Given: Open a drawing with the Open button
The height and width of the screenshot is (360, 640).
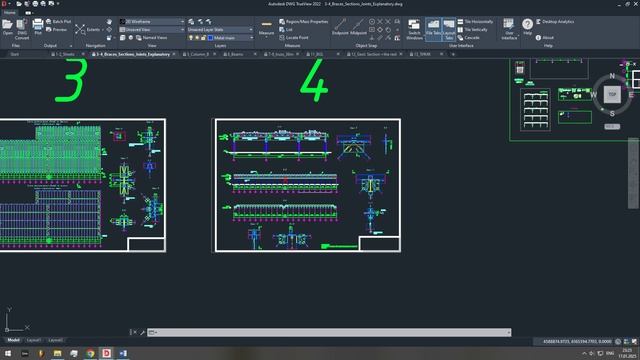Looking at the screenshot, I should pyautogui.click(x=7, y=27).
